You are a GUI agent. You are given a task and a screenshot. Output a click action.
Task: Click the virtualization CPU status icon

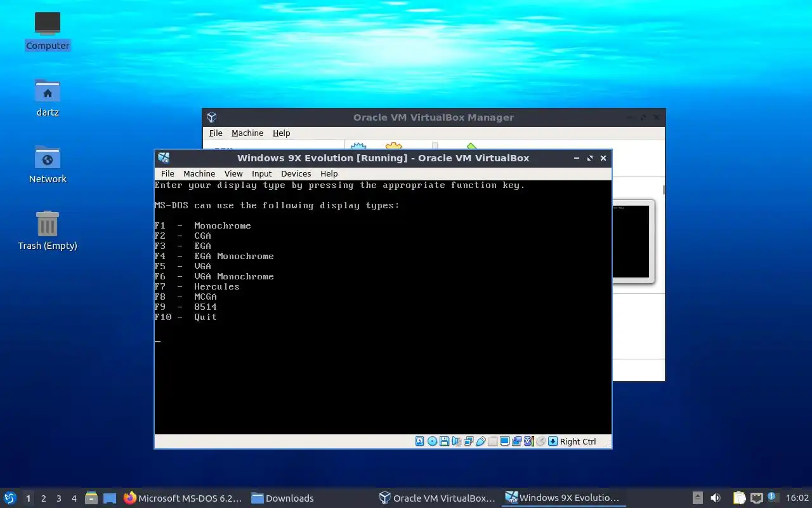point(528,441)
